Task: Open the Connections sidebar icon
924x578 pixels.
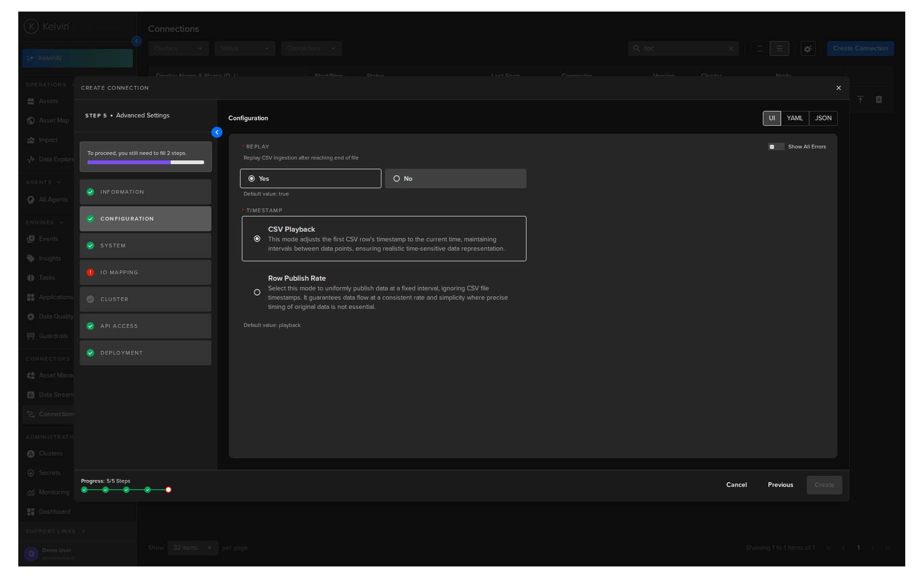Action: click(x=31, y=414)
